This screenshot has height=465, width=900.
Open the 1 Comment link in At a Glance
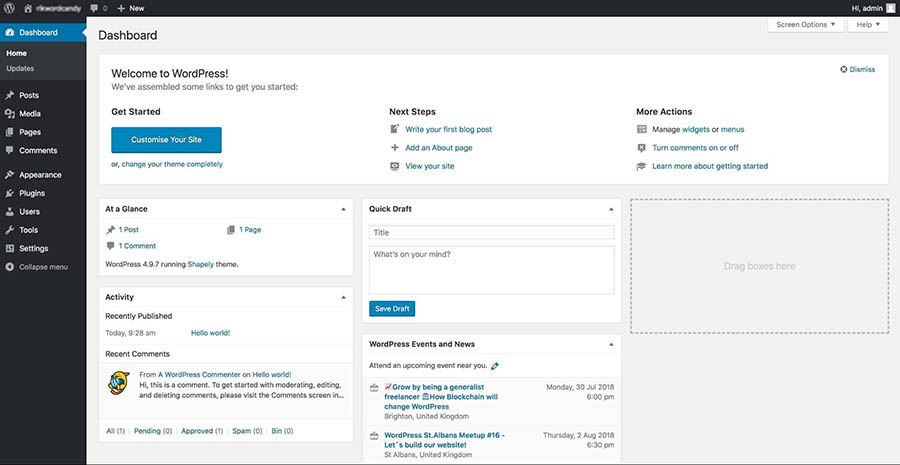(137, 246)
